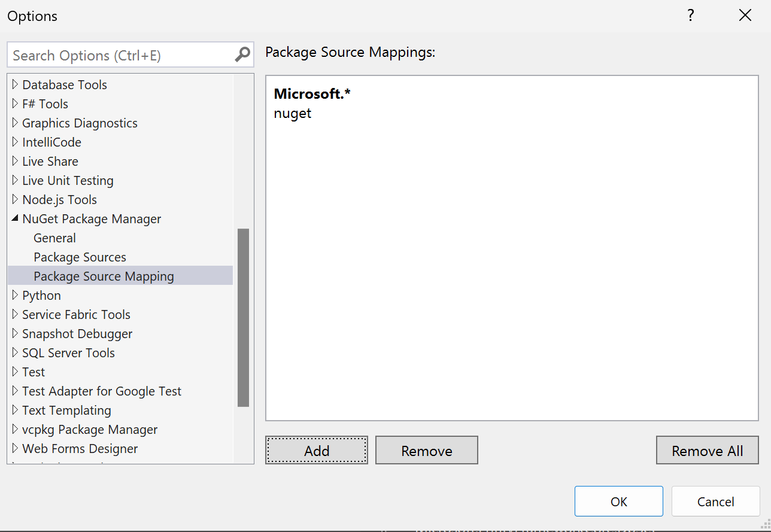Image resolution: width=771 pixels, height=532 pixels.
Task: Select Package Source Mapping item
Action: pos(104,276)
